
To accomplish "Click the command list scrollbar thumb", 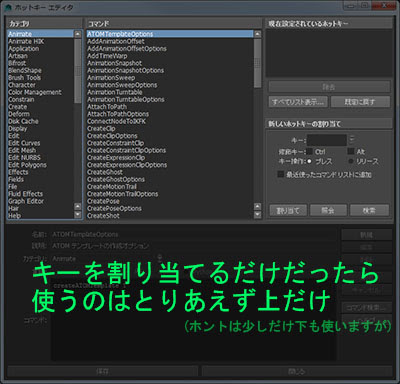I will pos(257,63).
